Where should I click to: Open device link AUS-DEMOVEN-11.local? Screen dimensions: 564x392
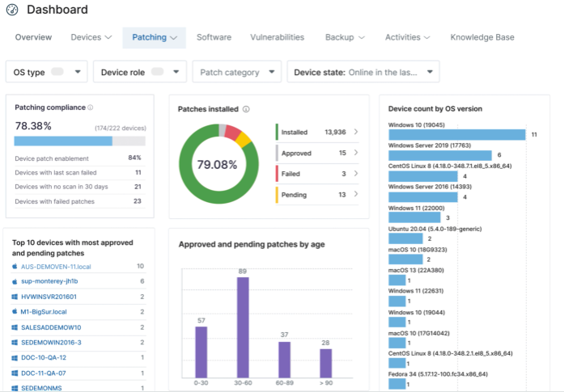pos(56,267)
